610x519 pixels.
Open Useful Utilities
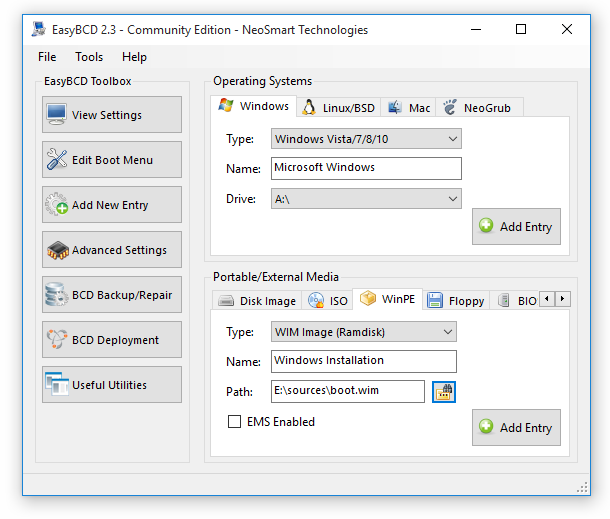point(112,384)
